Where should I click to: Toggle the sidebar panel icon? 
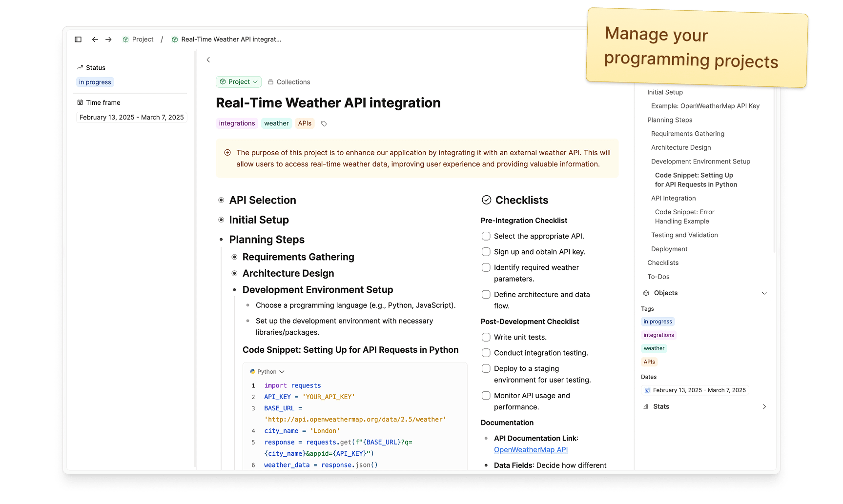pos(78,40)
